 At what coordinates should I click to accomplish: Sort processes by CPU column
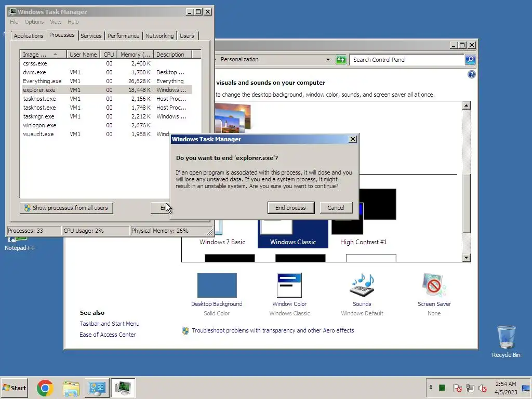pos(109,54)
